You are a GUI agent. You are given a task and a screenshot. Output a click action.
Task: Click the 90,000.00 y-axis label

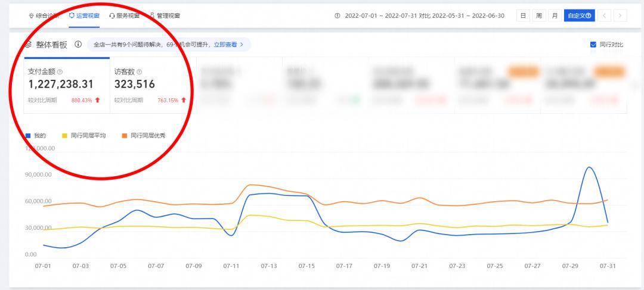(x=38, y=174)
